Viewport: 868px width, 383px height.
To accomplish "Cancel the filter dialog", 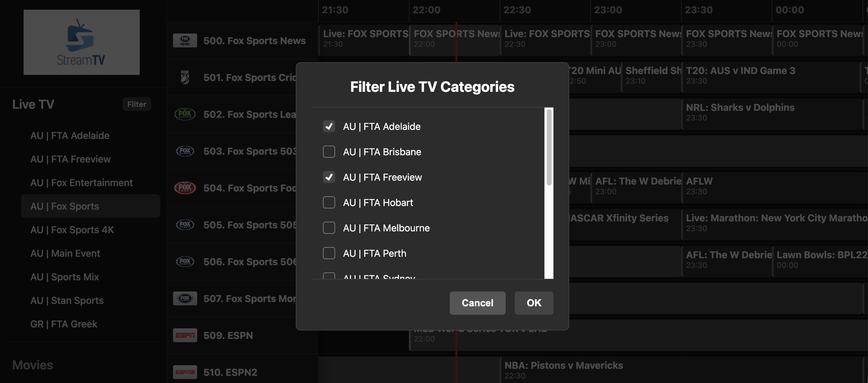I will (x=478, y=303).
